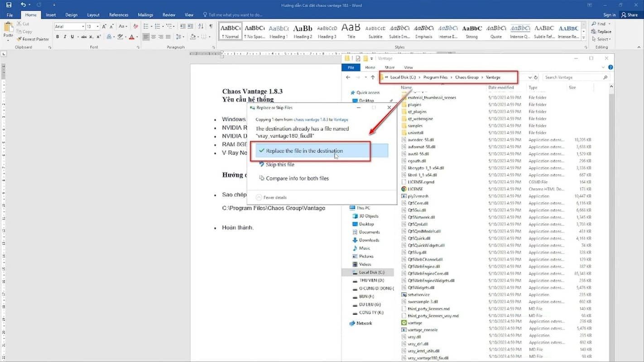Toggle left text alignment in Word
The height and width of the screenshot is (362, 644).
tap(146, 37)
